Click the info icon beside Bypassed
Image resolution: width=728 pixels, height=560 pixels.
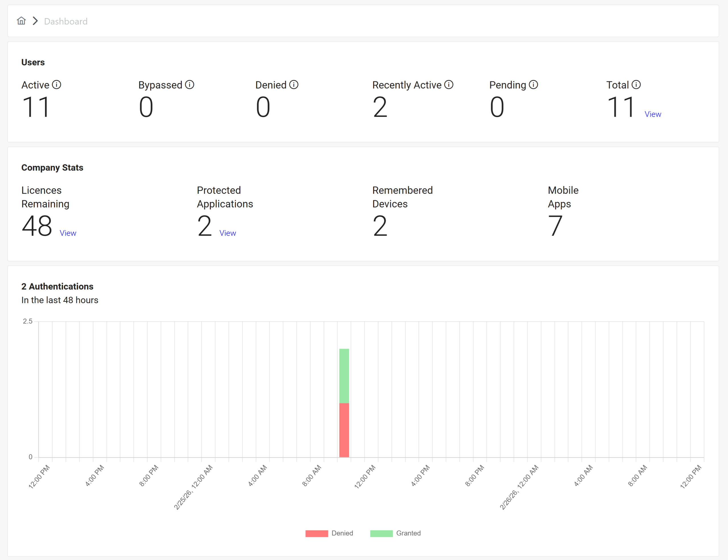pos(190,85)
